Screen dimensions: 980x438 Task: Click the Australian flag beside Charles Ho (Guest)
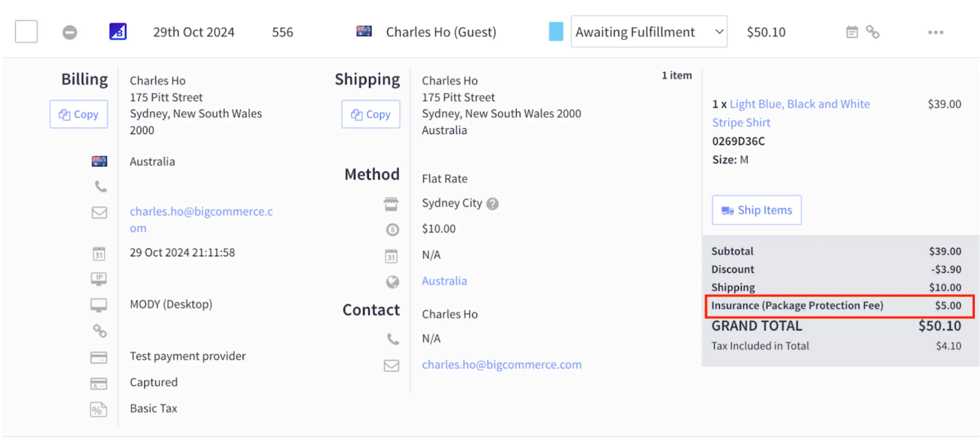click(x=364, y=31)
